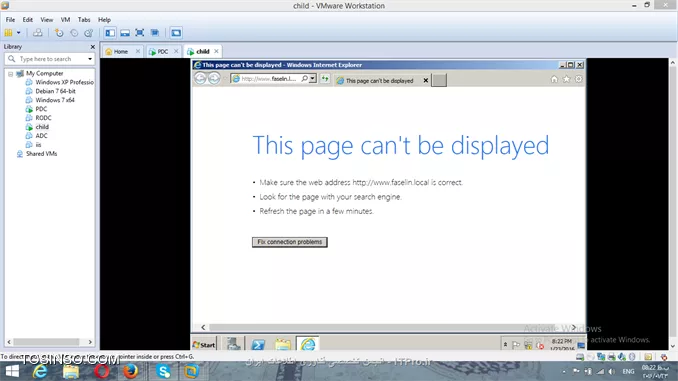
Task: Open Internet Explorer tools gear icon
Action: tap(579, 79)
